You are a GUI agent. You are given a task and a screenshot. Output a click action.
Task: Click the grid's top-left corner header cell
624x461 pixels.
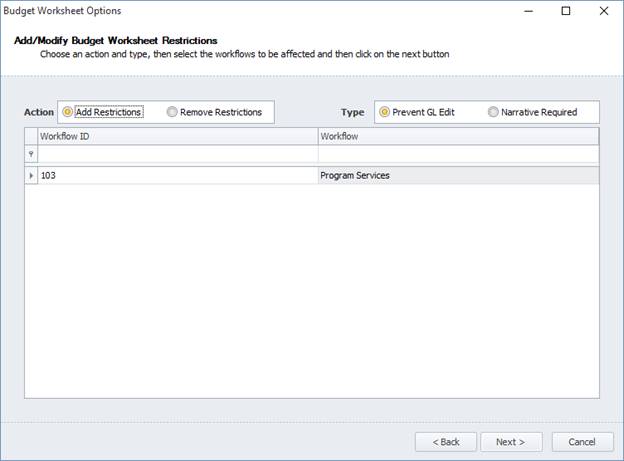tap(31, 136)
